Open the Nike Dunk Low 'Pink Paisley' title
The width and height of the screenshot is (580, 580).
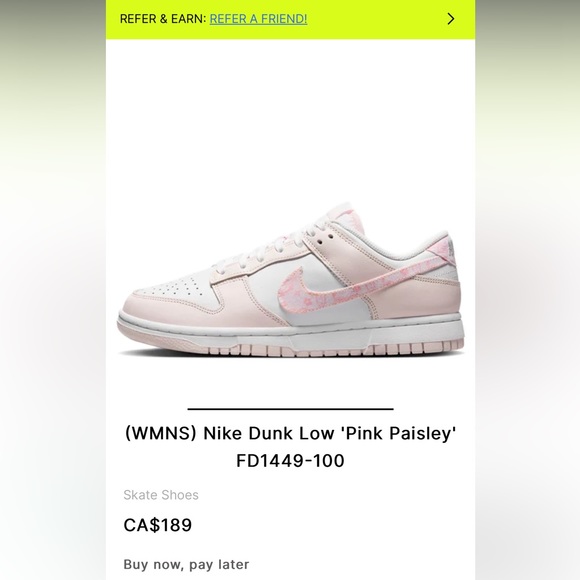point(290,433)
